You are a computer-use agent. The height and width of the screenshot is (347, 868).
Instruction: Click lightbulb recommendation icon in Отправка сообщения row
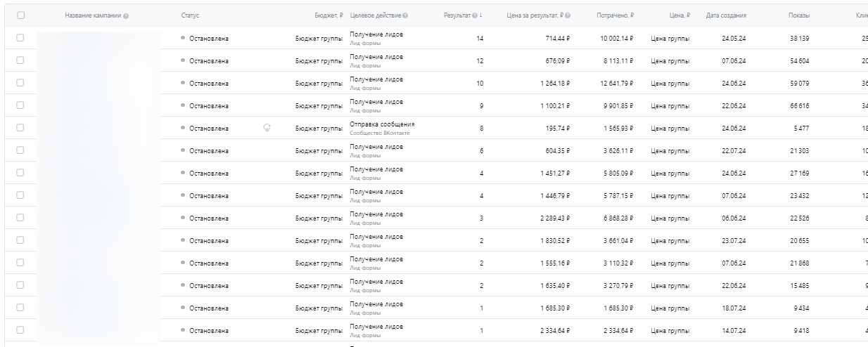click(x=267, y=128)
